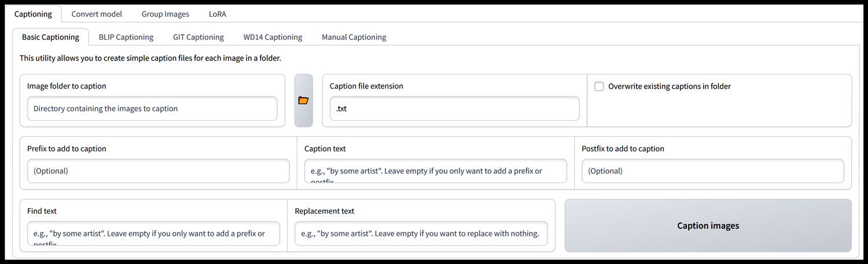The width and height of the screenshot is (868, 264).
Task: Go to the GIT Captioning sub-tab
Action: pos(198,37)
